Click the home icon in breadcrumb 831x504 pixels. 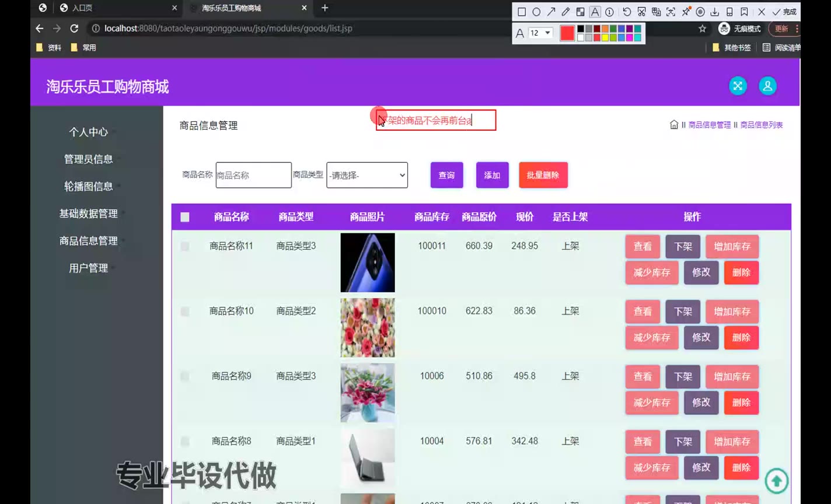(x=674, y=124)
